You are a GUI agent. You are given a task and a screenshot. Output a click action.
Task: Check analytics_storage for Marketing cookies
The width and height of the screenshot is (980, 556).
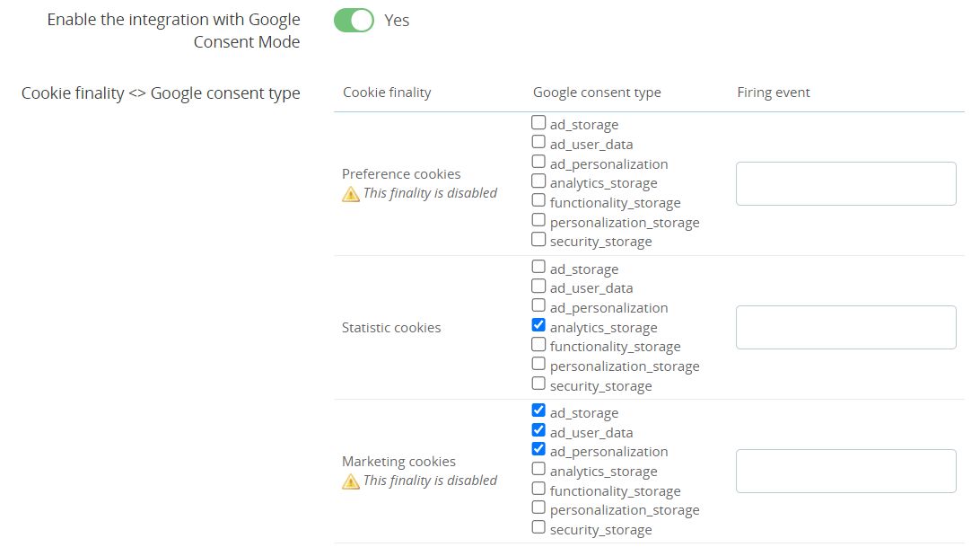coord(538,469)
